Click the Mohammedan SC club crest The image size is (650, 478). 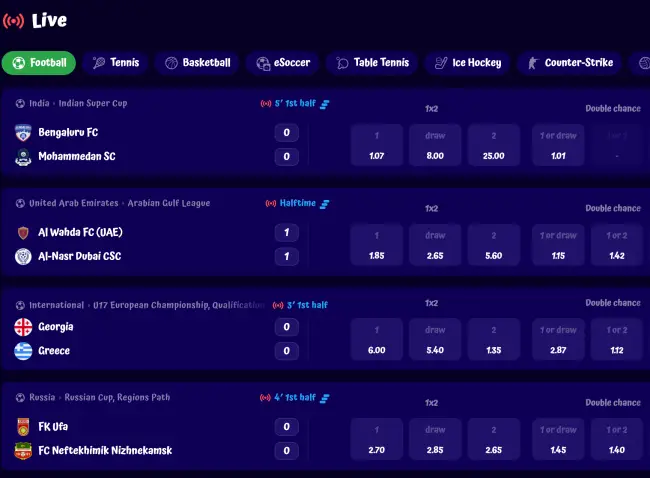23,157
